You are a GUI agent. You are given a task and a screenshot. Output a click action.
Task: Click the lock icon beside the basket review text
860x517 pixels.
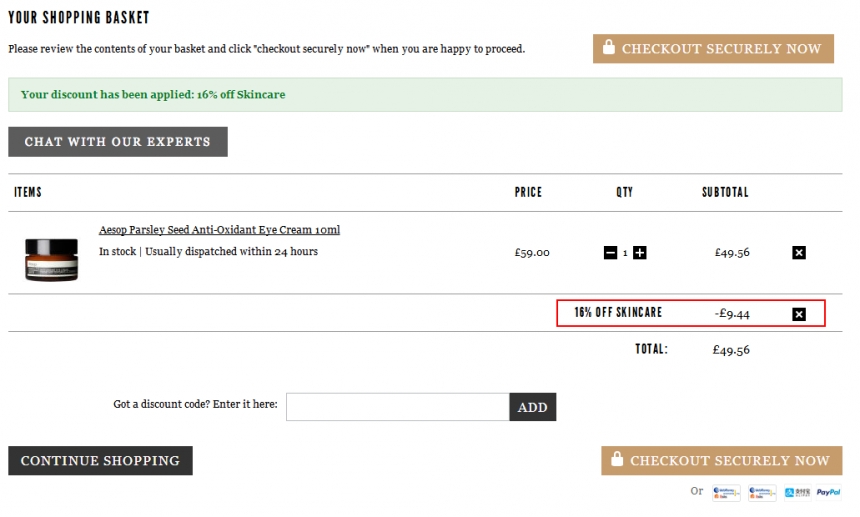click(607, 48)
